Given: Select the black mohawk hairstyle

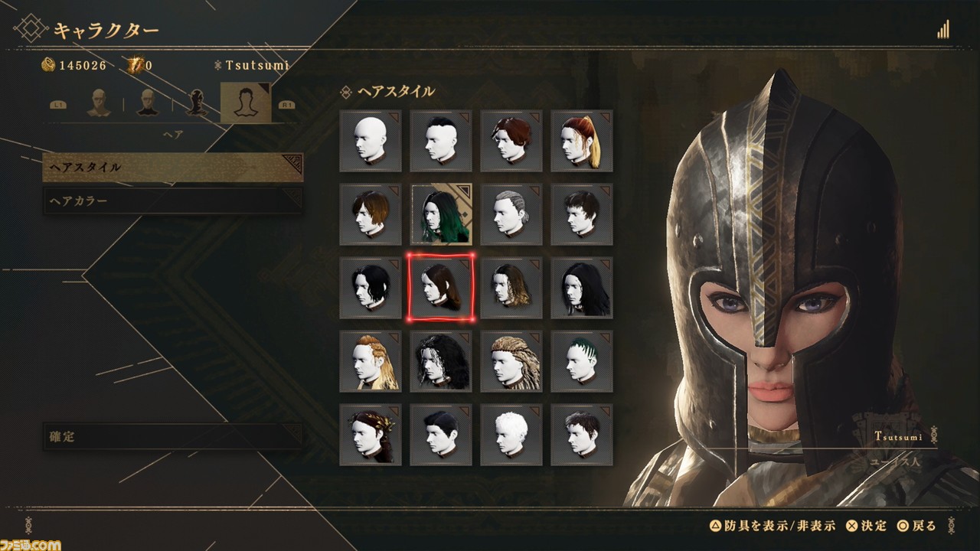Looking at the screenshot, I should 441,140.
